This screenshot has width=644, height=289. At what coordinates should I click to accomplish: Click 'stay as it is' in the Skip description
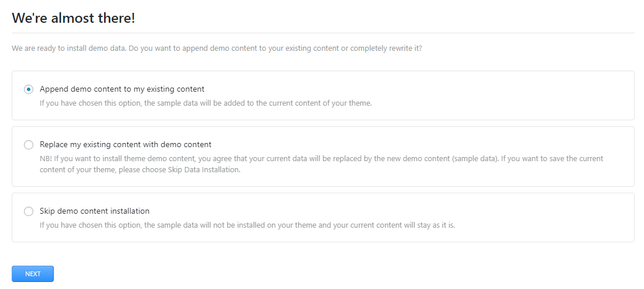pyautogui.click(x=434, y=225)
